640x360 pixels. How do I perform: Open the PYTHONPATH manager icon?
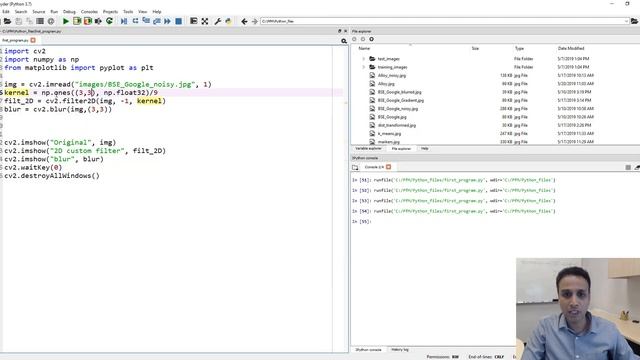click(x=228, y=21)
